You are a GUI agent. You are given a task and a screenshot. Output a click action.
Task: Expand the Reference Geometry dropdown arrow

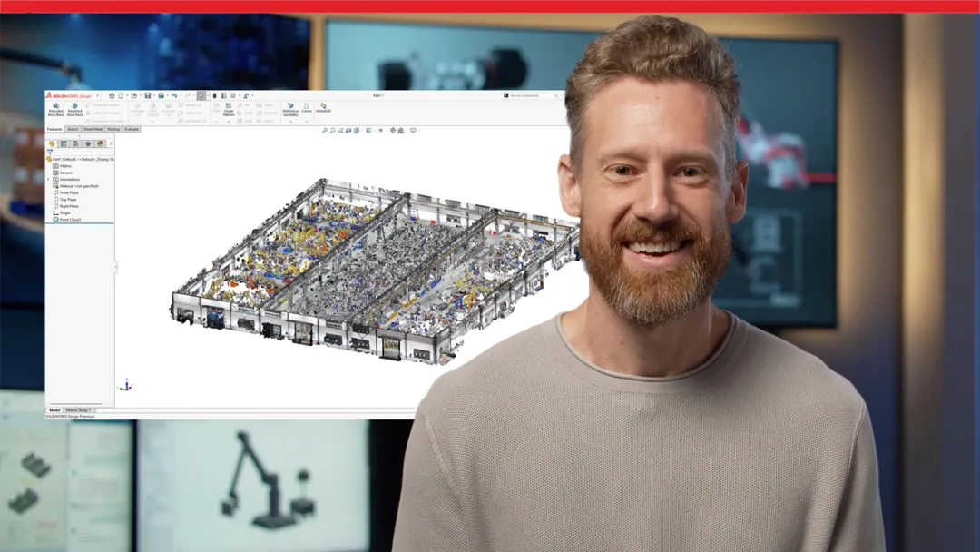(x=290, y=122)
